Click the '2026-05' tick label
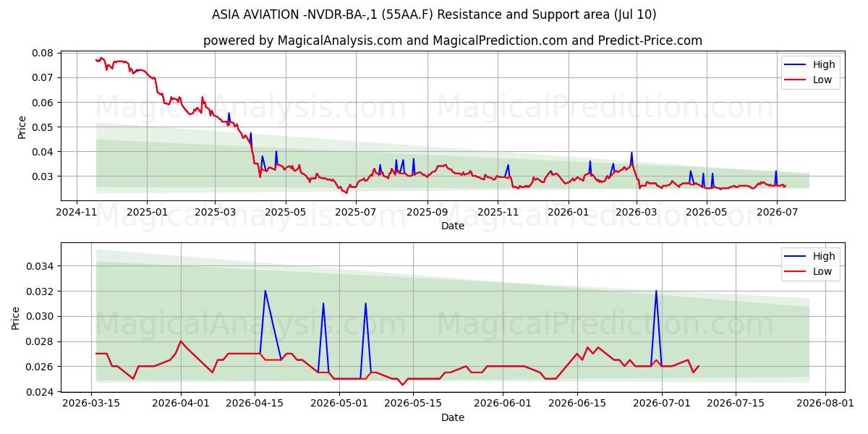Screen dimensions: 868x434 705,212
